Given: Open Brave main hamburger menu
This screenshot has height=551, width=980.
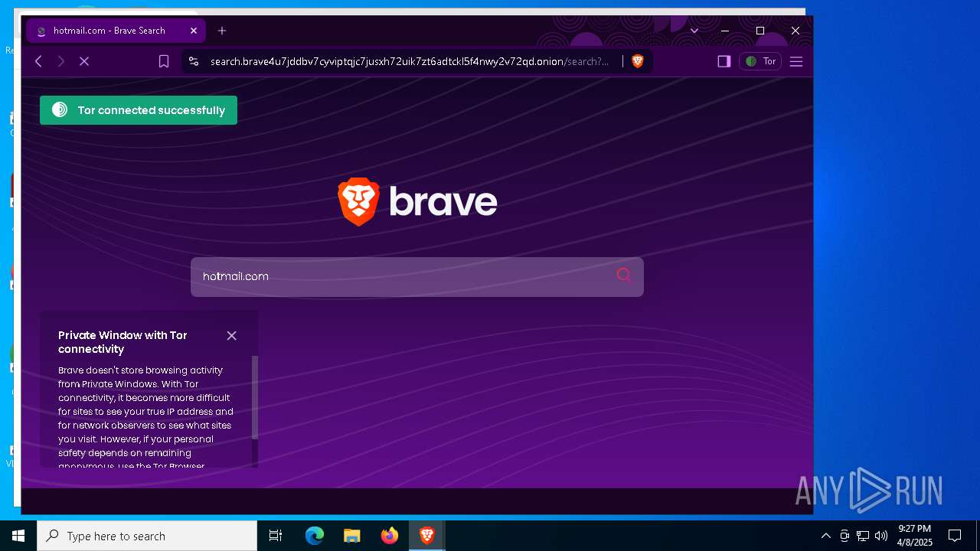Looking at the screenshot, I should tap(796, 61).
